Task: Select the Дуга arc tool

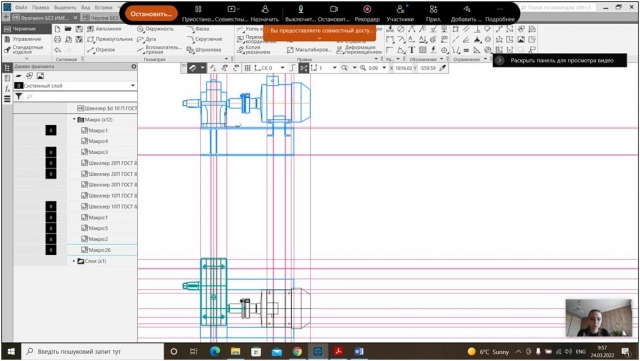Action: [147, 39]
